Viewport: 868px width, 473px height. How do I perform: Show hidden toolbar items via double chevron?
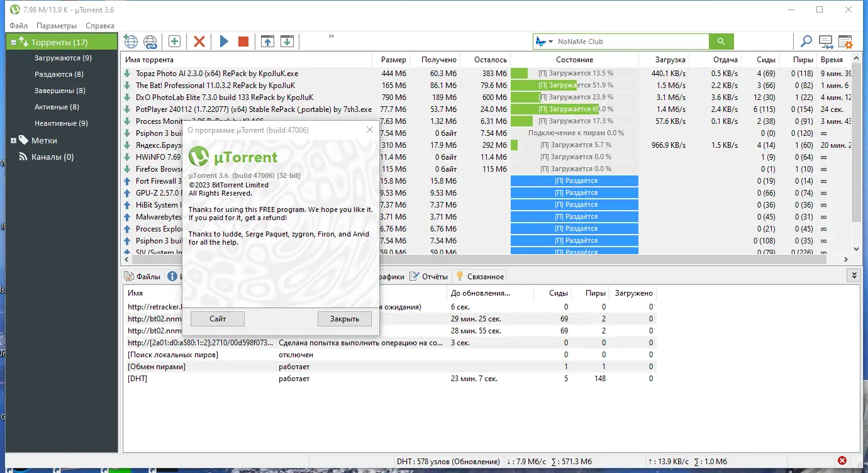(x=331, y=36)
